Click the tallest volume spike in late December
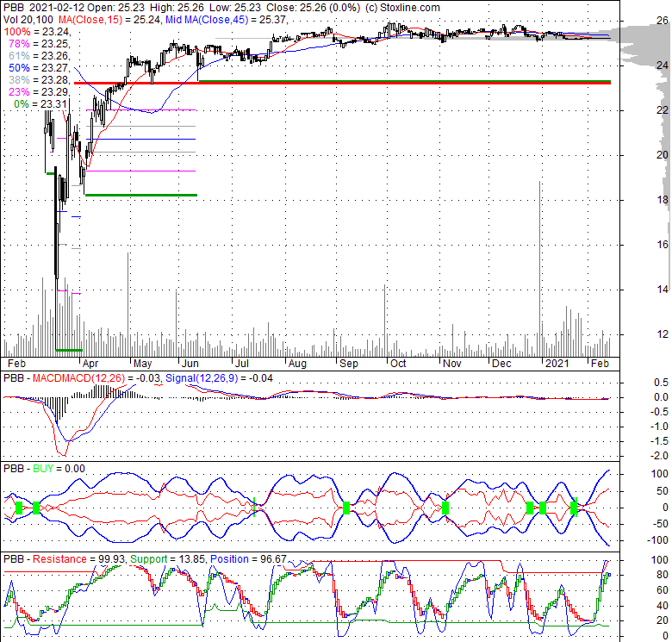 539,269
